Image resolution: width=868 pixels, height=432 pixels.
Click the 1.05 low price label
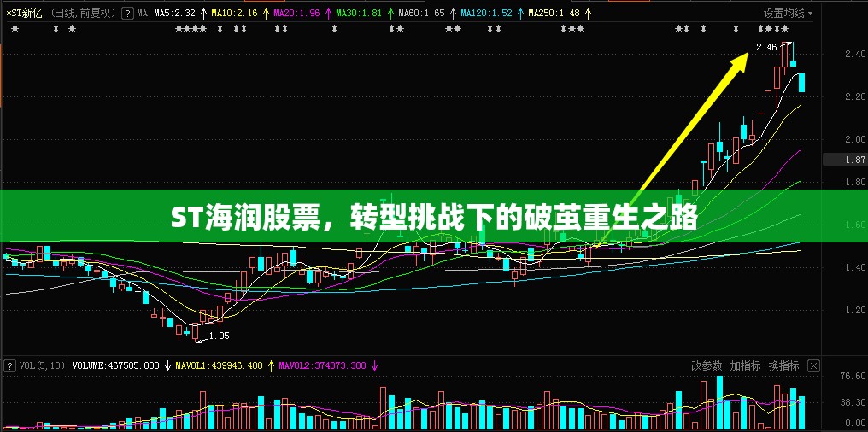219,336
